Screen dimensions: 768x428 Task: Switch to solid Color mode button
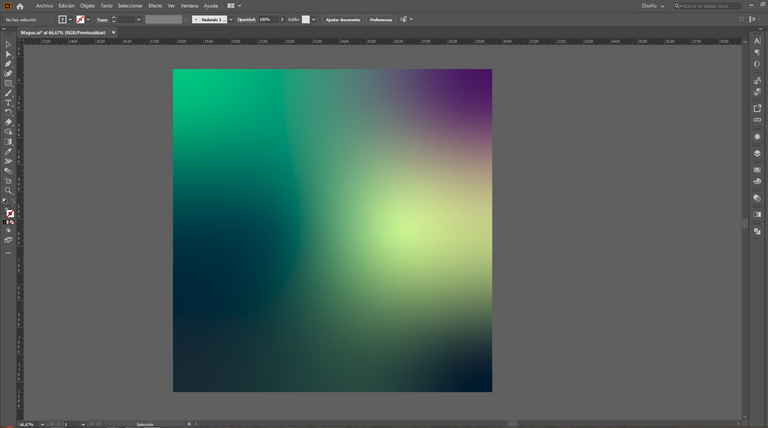[x=5, y=222]
